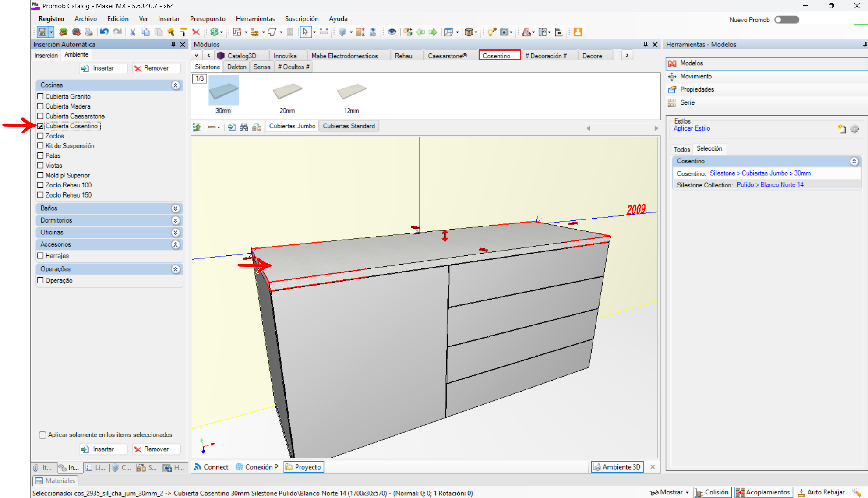The image size is (868, 498).
Task: Collapse the Cocinas section
Action: (176, 85)
